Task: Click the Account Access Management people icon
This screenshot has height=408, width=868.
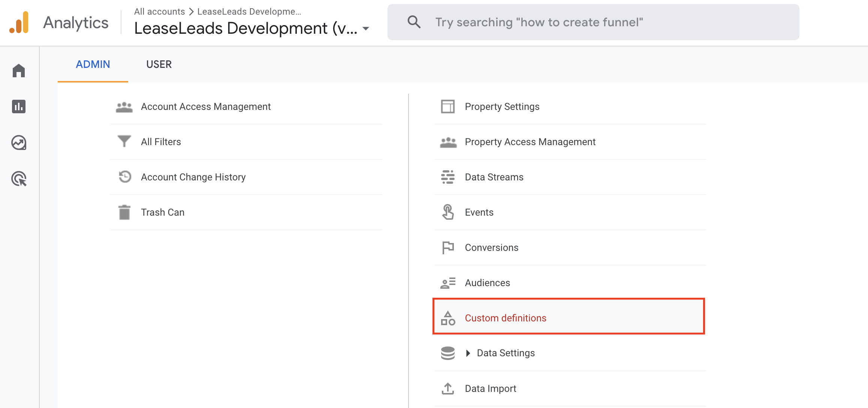Action: pyautogui.click(x=124, y=107)
